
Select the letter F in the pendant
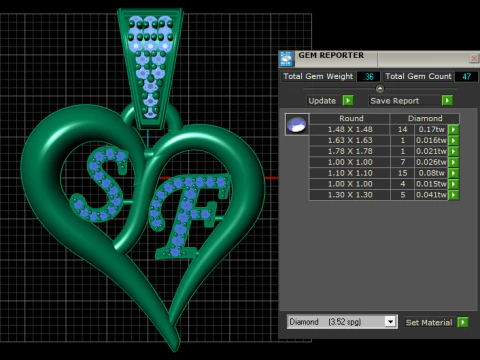coord(190,217)
